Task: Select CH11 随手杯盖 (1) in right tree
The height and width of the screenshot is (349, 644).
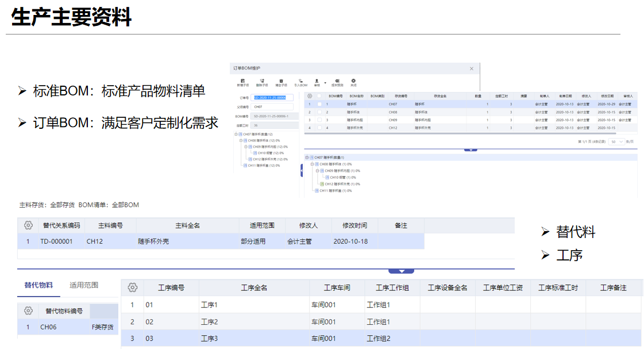Action: [336, 191]
